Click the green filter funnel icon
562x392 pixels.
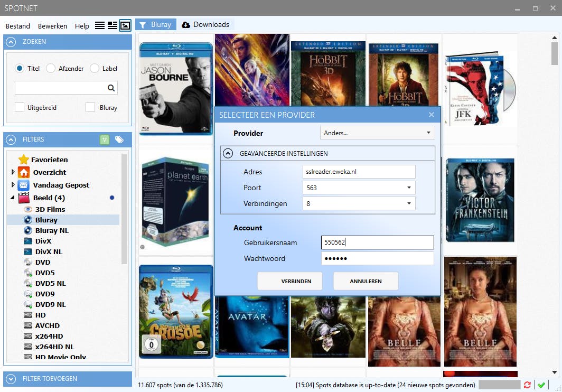104,139
